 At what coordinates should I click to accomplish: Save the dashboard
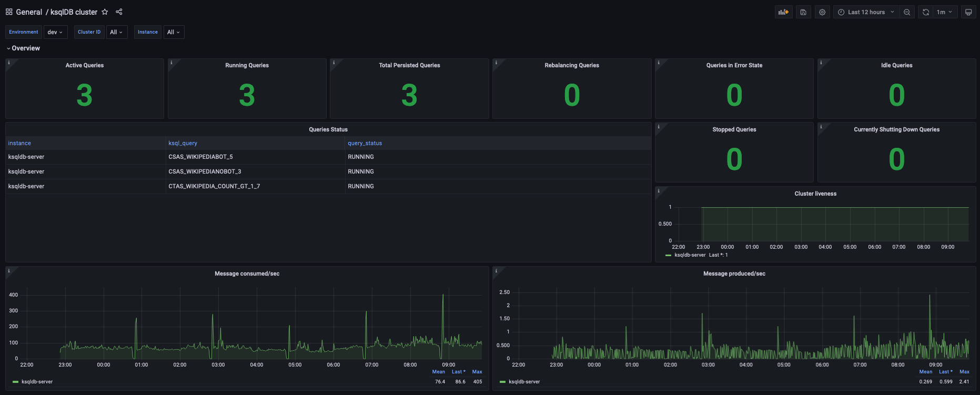click(803, 12)
